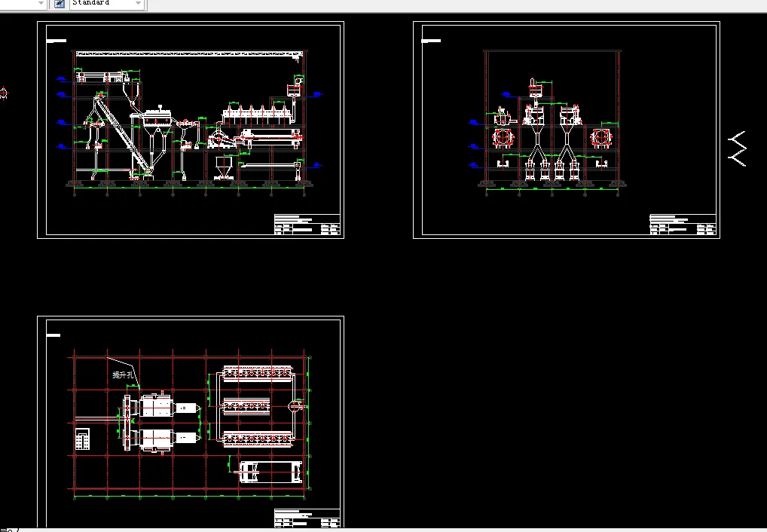This screenshot has height=532, width=767.
Task: Click the zigzag break symbol right of the sheets
Action: coord(737,148)
